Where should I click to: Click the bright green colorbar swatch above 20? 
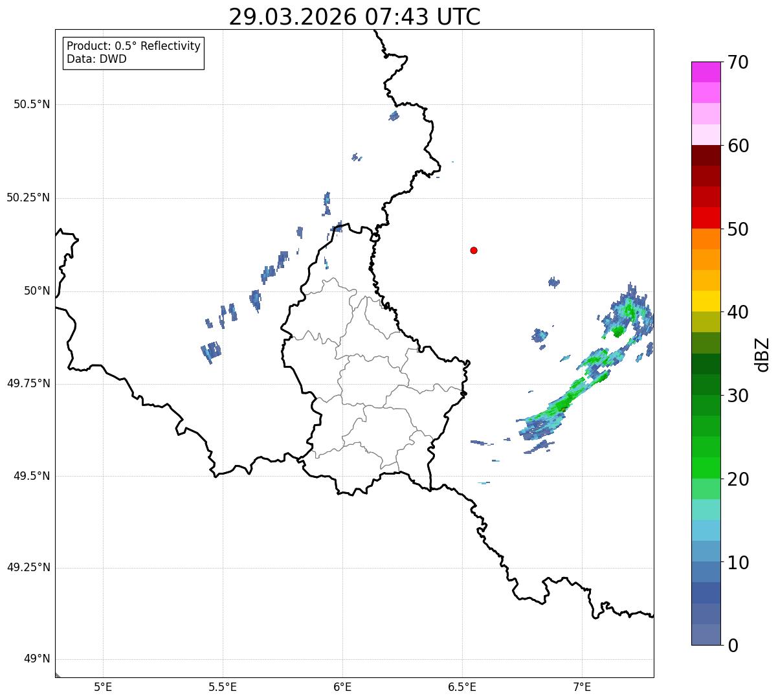pyautogui.click(x=706, y=468)
